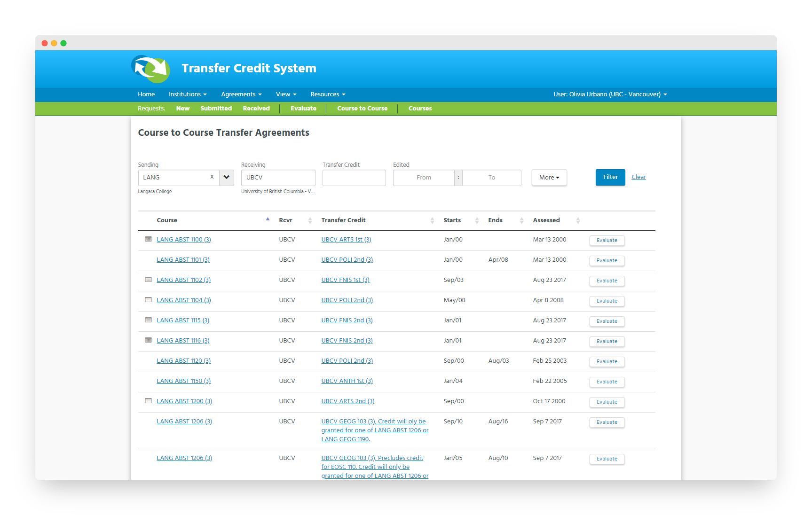Open details icon for LANG ABST 1102 row
This screenshot has height=515, width=812.
click(x=148, y=280)
